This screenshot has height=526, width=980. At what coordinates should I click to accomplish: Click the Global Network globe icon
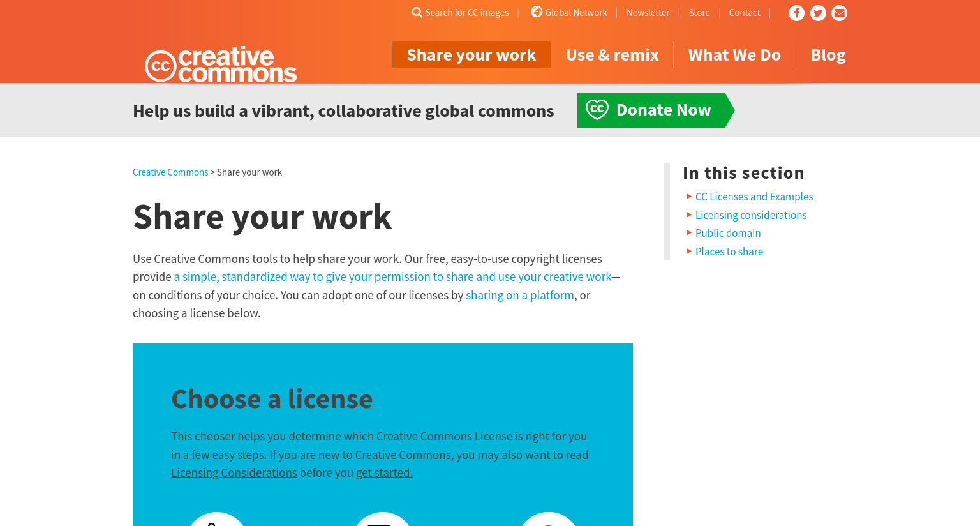pyautogui.click(x=537, y=11)
